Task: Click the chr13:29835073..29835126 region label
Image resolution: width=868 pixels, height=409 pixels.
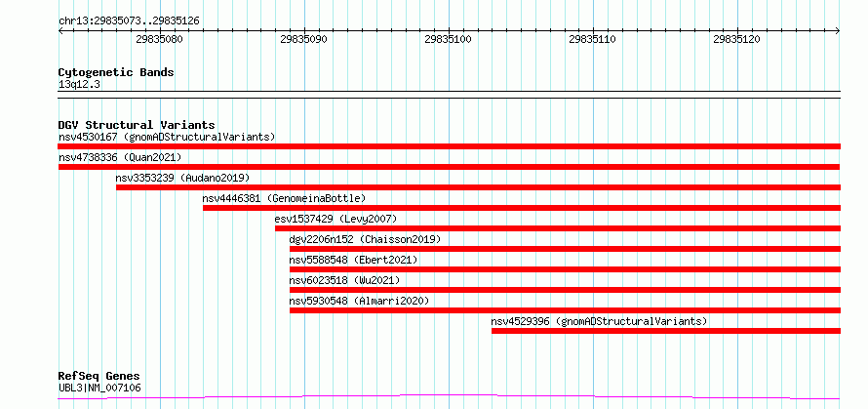Action: tap(129, 21)
